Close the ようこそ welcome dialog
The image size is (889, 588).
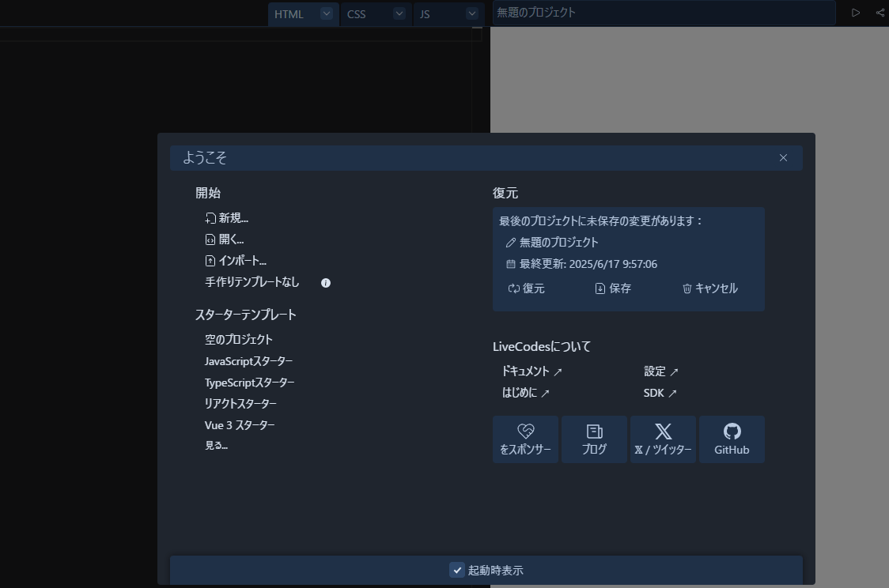(x=783, y=157)
